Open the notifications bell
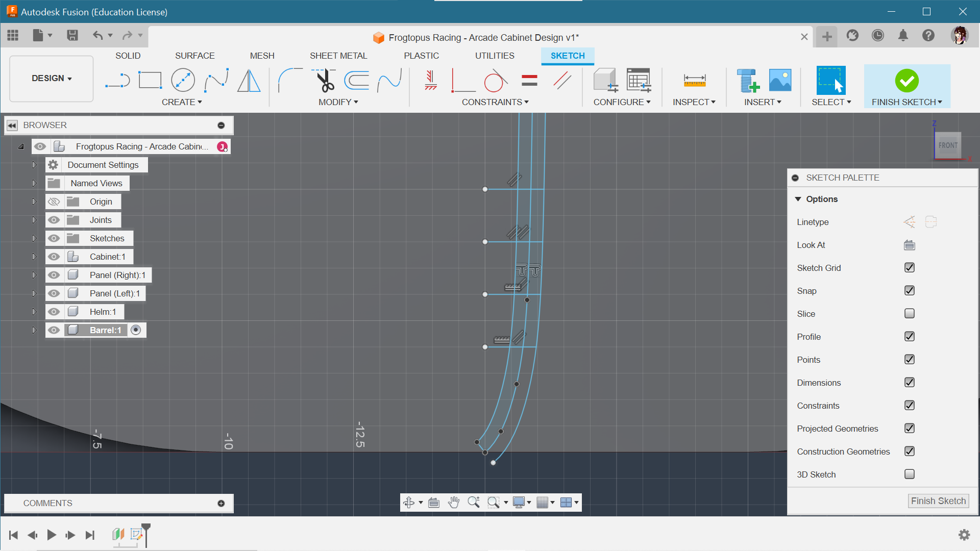 (903, 35)
